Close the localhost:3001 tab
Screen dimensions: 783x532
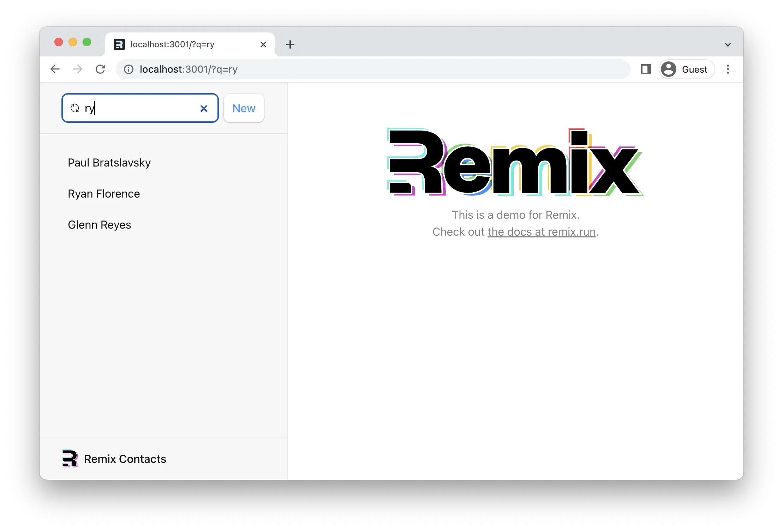click(x=263, y=44)
